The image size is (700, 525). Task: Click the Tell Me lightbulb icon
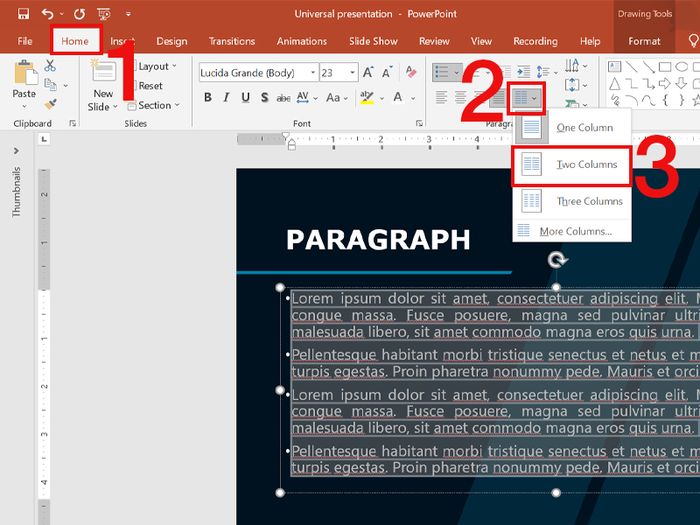693,41
